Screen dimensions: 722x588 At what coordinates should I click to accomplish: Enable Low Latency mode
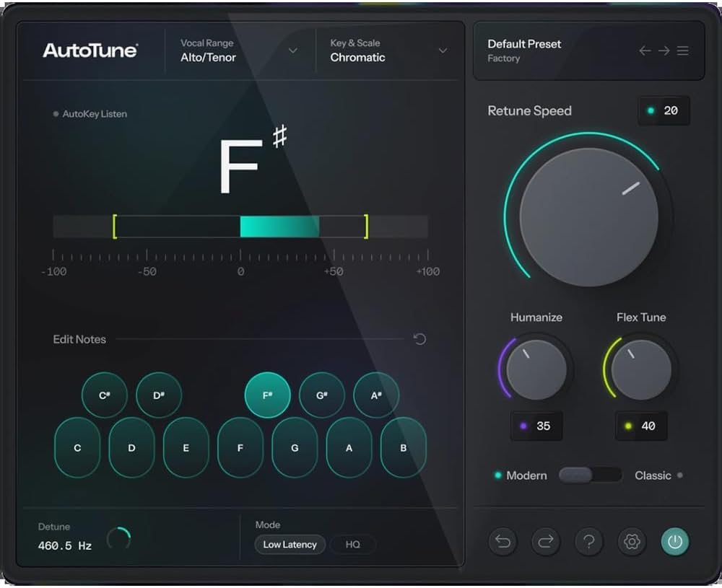[290, 544]
